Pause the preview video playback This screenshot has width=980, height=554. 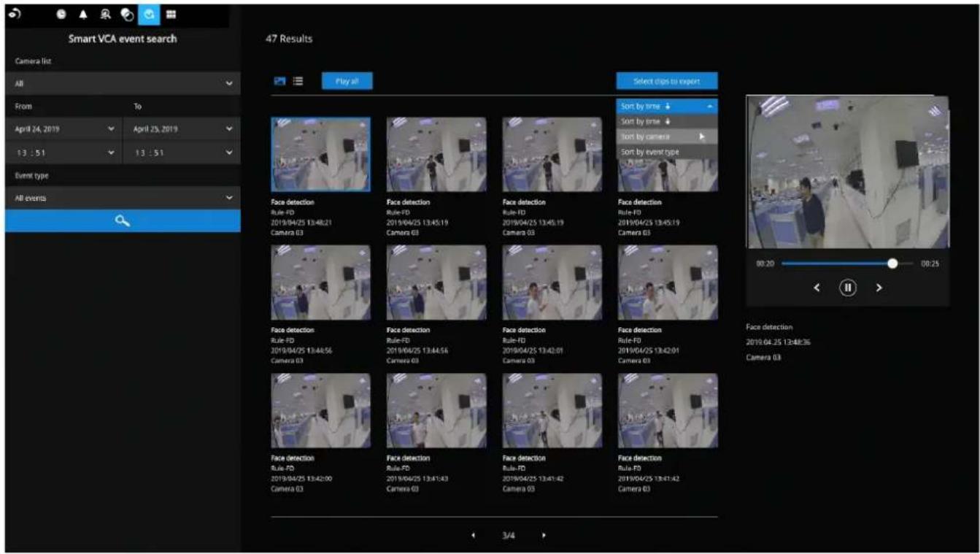click(x=847, y=287)
